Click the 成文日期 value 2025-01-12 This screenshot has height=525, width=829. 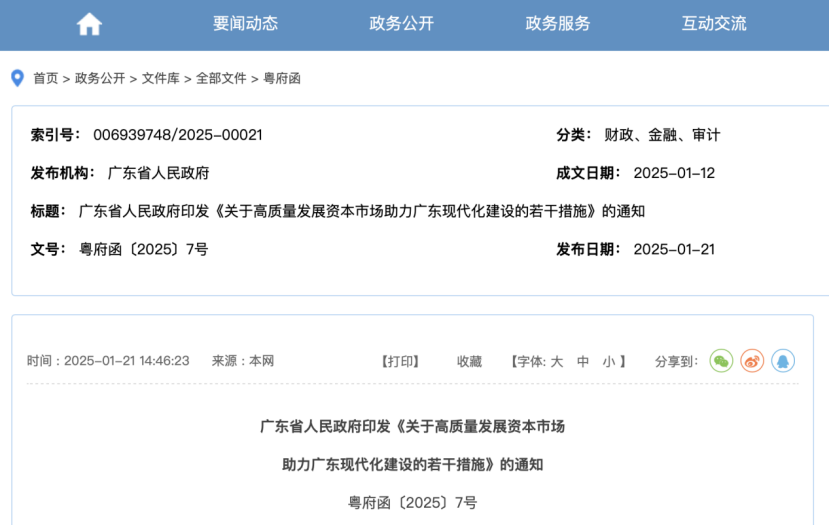[x=674, y=173]
